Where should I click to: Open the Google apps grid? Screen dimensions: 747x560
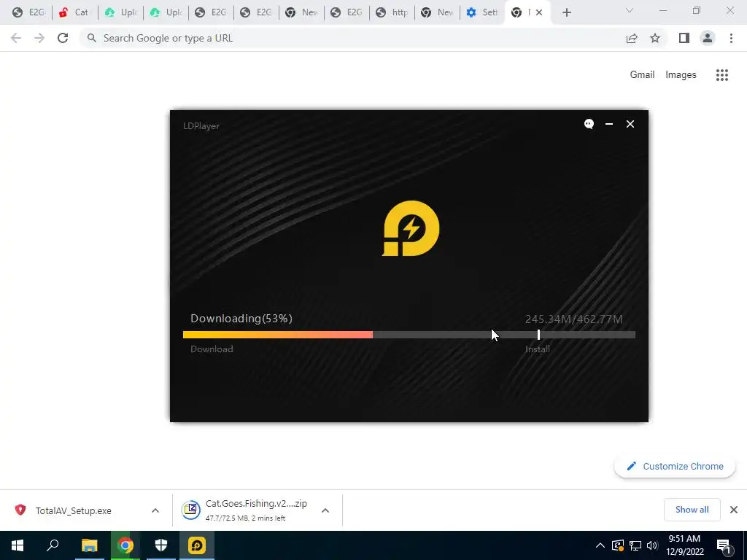point(721,75)
